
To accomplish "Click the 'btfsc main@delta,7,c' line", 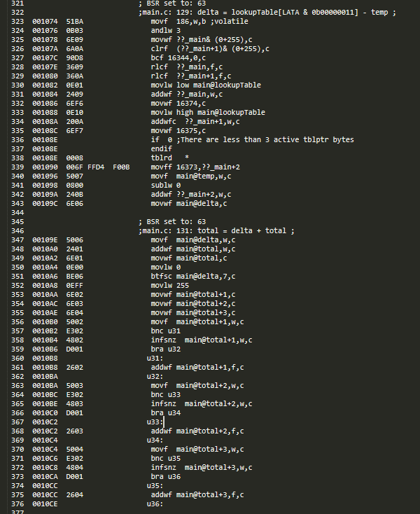I will (x=193, y=277).
